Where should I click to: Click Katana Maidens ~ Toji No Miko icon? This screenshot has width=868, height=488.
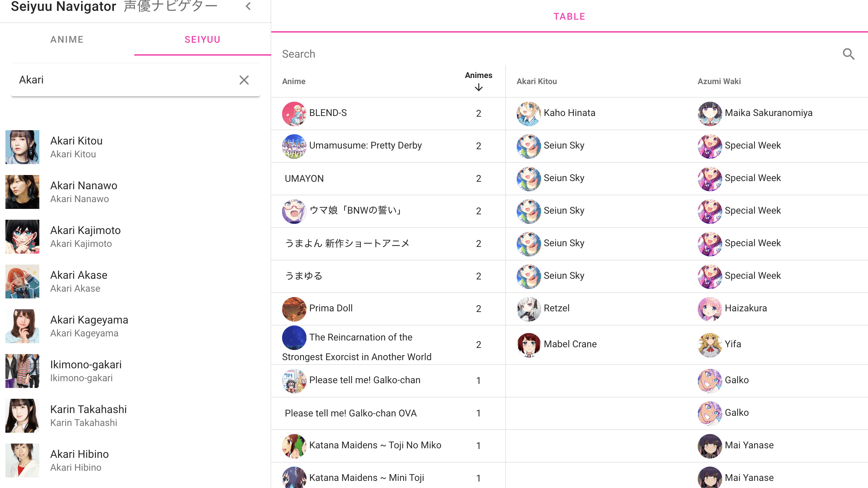[294, 446]
